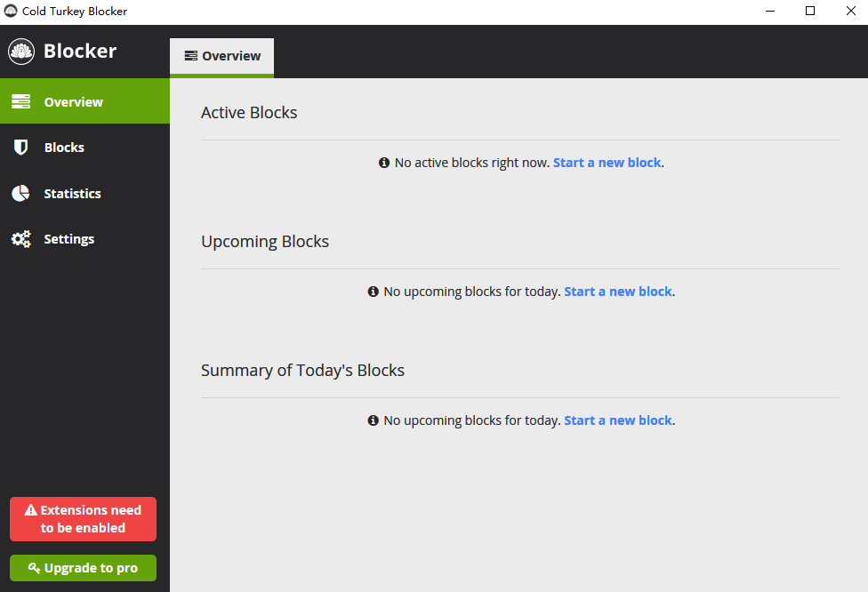Click the Cold Turkey logo beside Blocker
Viewport: 868px width, 592px height.
[x=21, y=52]
